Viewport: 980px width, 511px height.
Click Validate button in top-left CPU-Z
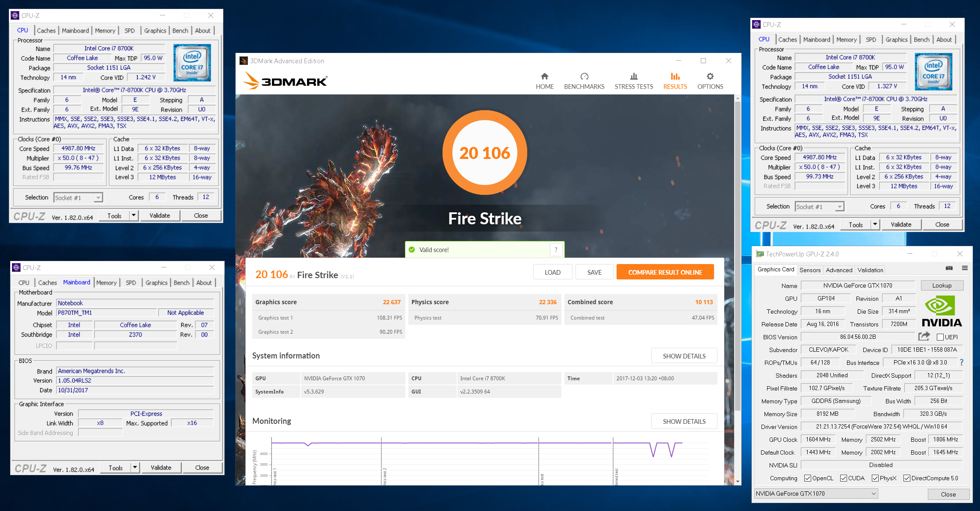pyautogui.click(x=159, y=215)
